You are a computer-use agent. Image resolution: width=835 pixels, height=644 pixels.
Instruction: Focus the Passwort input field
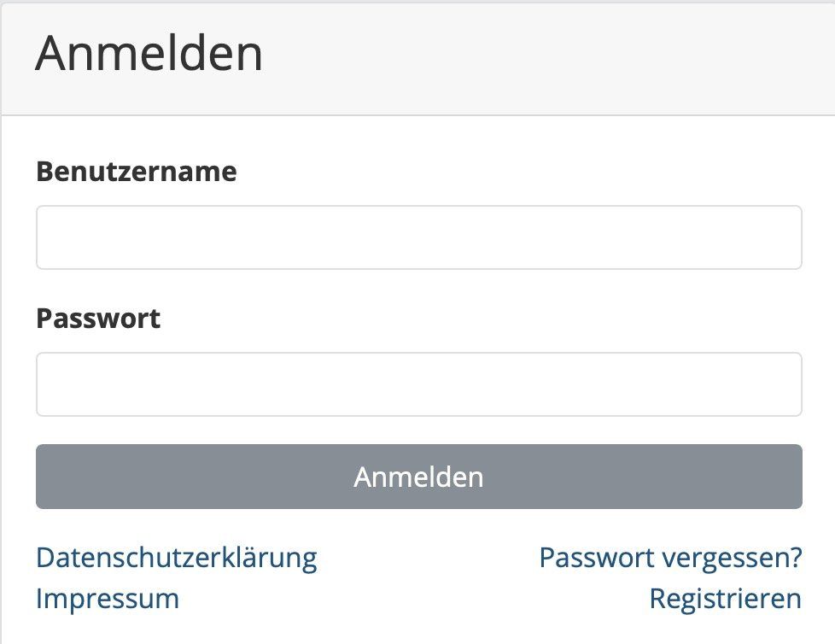(418, 384)
